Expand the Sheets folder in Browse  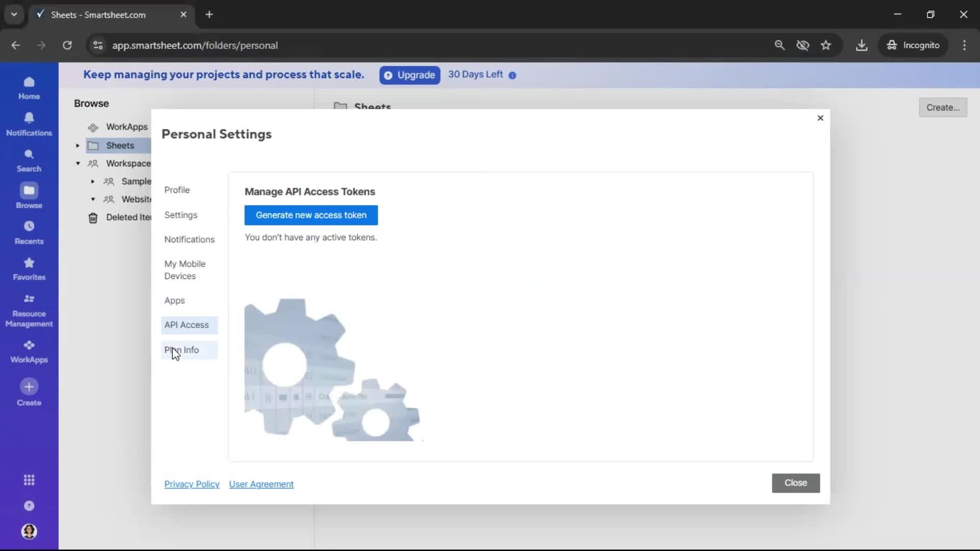(x=77, y=145)
